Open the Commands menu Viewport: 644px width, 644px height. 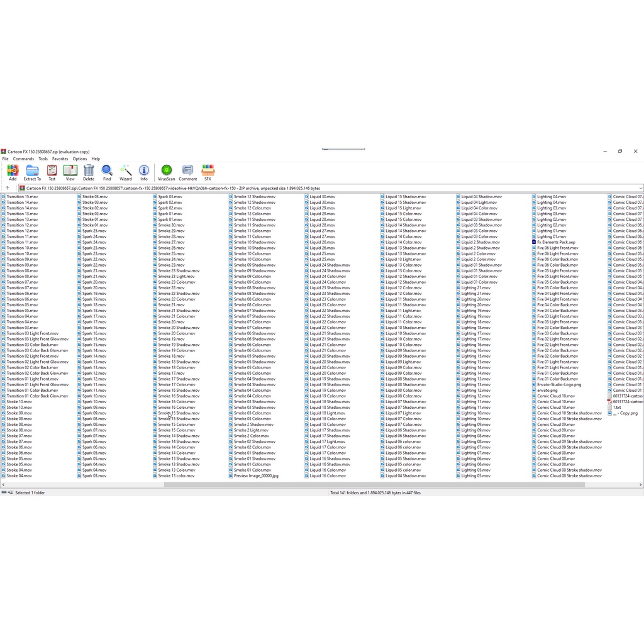(23, 159)
